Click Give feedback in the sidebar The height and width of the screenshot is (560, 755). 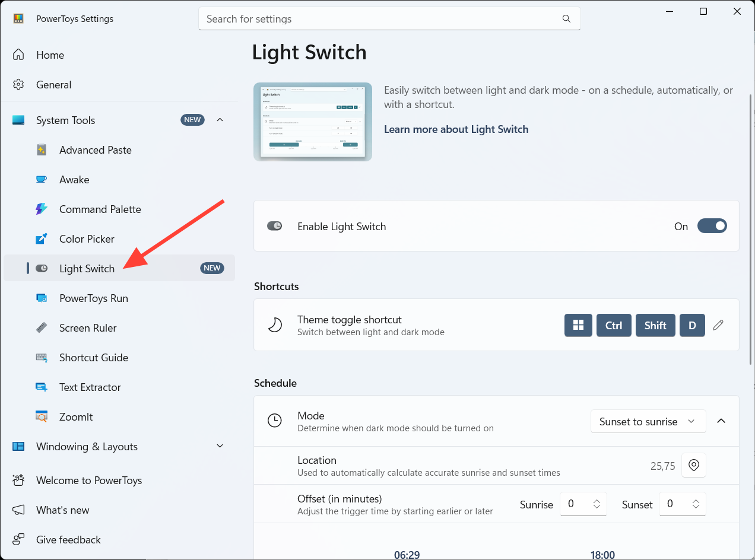(x=68, y=540)
